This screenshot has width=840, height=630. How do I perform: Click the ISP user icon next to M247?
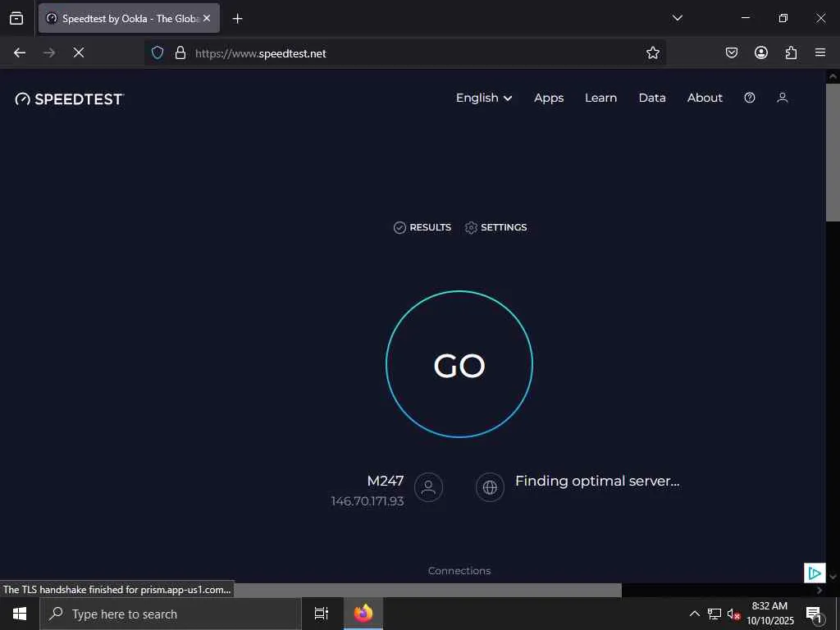tap(428, 487)
